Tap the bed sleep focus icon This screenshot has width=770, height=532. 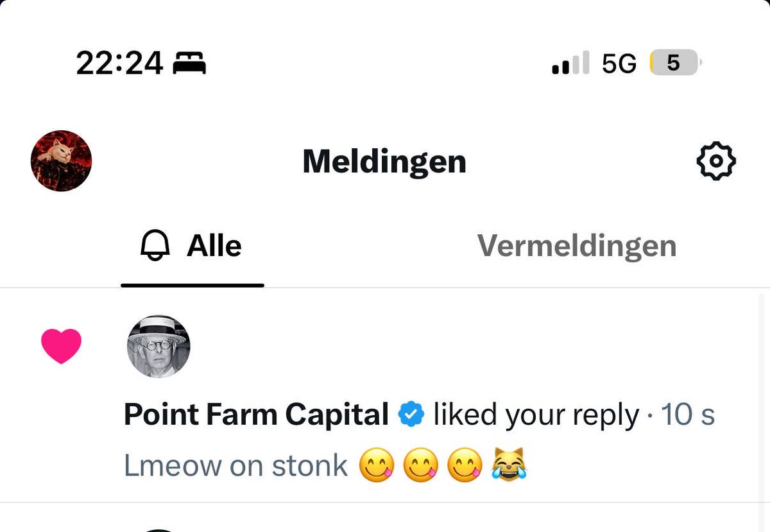point(190,64)
